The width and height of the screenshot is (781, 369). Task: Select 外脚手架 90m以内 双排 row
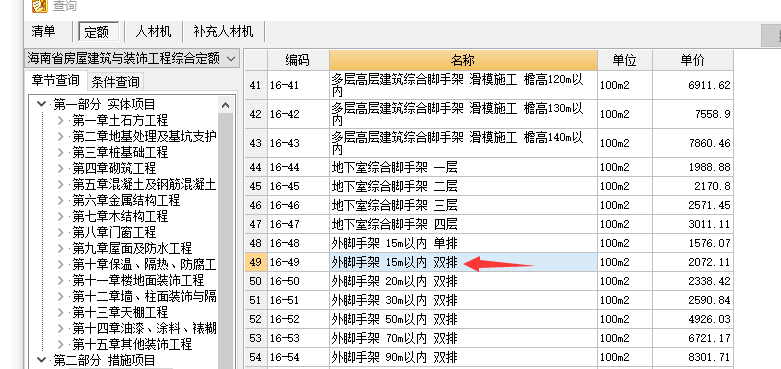(x=463, y=357)
